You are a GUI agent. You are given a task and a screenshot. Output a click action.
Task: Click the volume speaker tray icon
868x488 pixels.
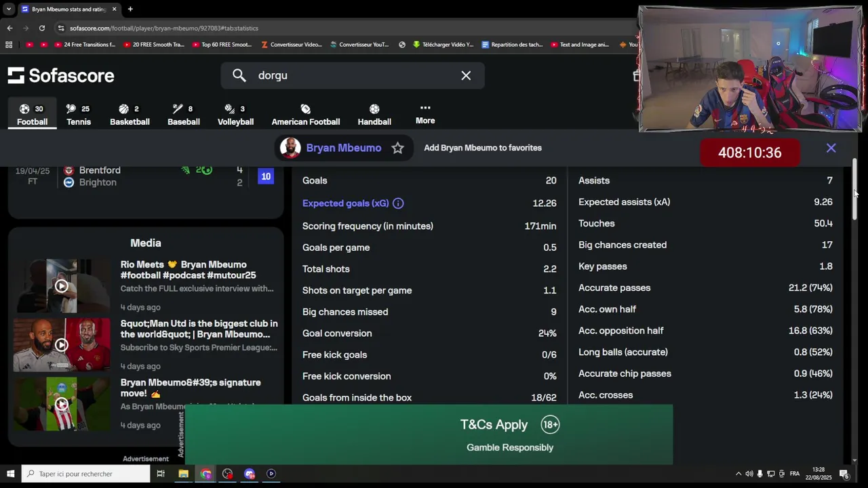point(749,474)
